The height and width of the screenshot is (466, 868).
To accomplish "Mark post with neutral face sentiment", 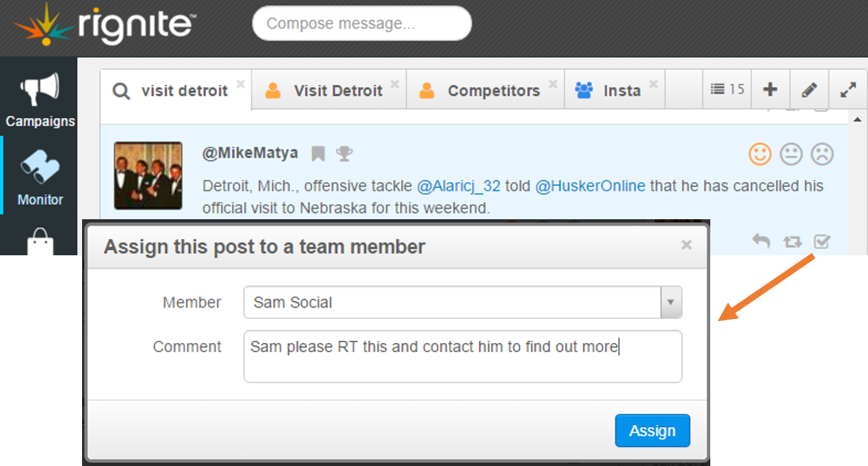I will coord(791,153).
